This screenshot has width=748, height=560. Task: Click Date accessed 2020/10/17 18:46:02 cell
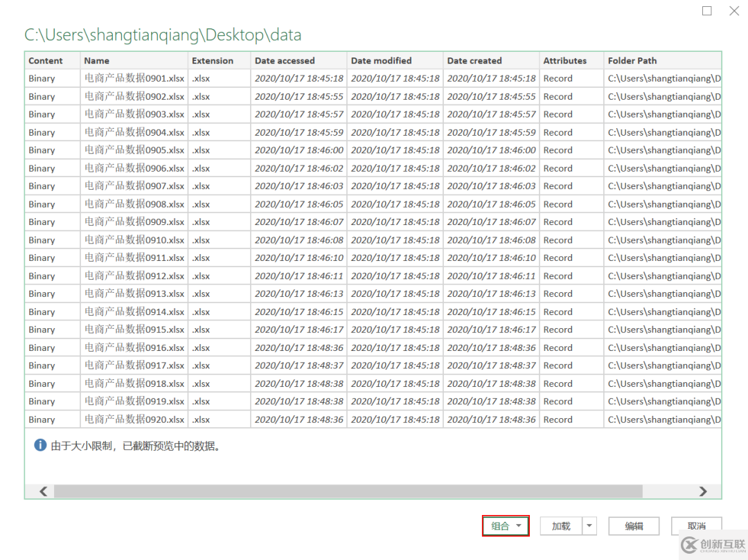point(299,168)
